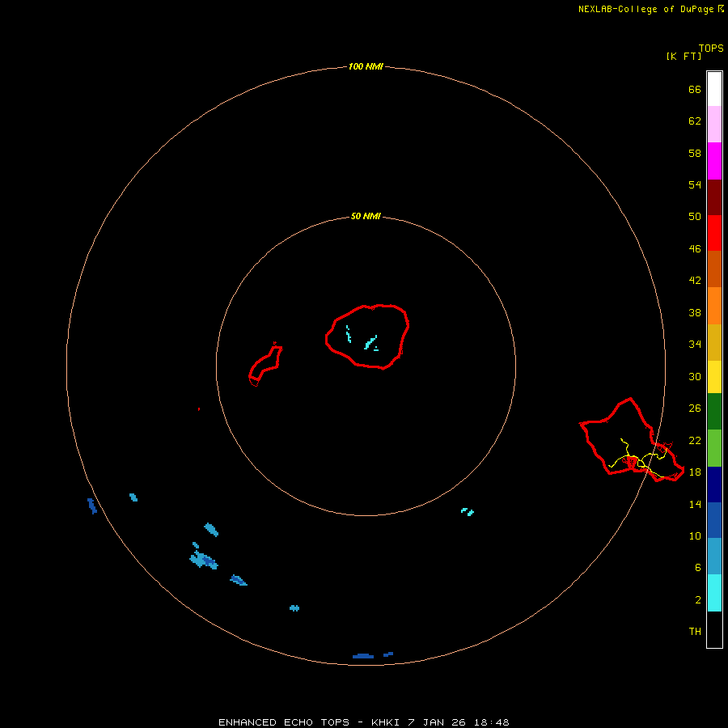The height and width of the screenshot is (728, 728).
Task: Click the "18" legend value
Action: pos(695,472)
